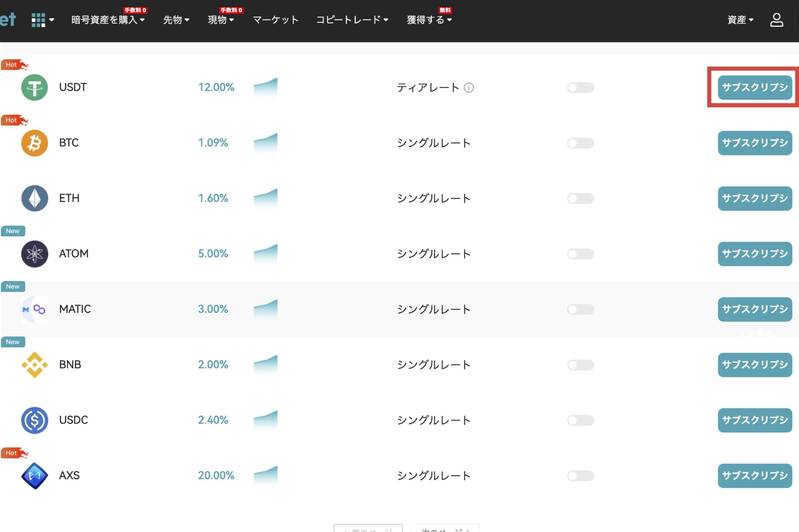
Task: Click the USDT Tether coin icon
Action: (34, 88)
